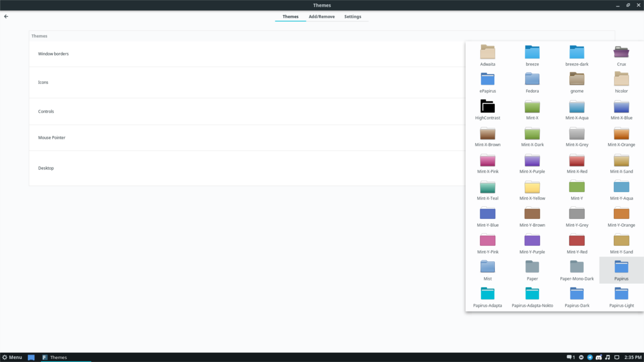Switch to the Add/Remove tab

click(x=321, y=16)
